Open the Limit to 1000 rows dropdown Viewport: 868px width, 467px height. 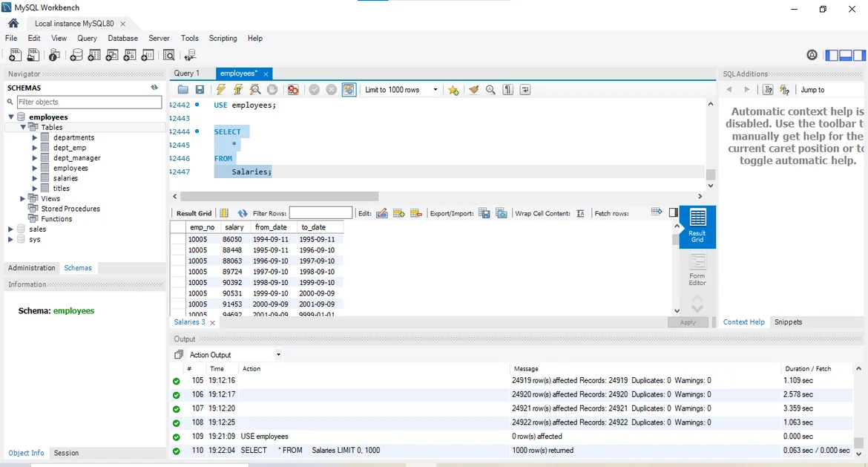coord(435,90)
